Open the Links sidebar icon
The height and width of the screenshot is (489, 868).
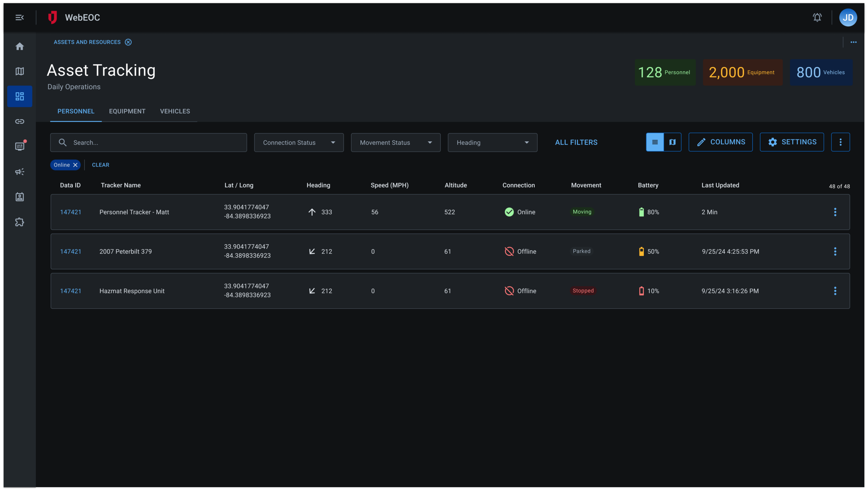tap(20, 121)
